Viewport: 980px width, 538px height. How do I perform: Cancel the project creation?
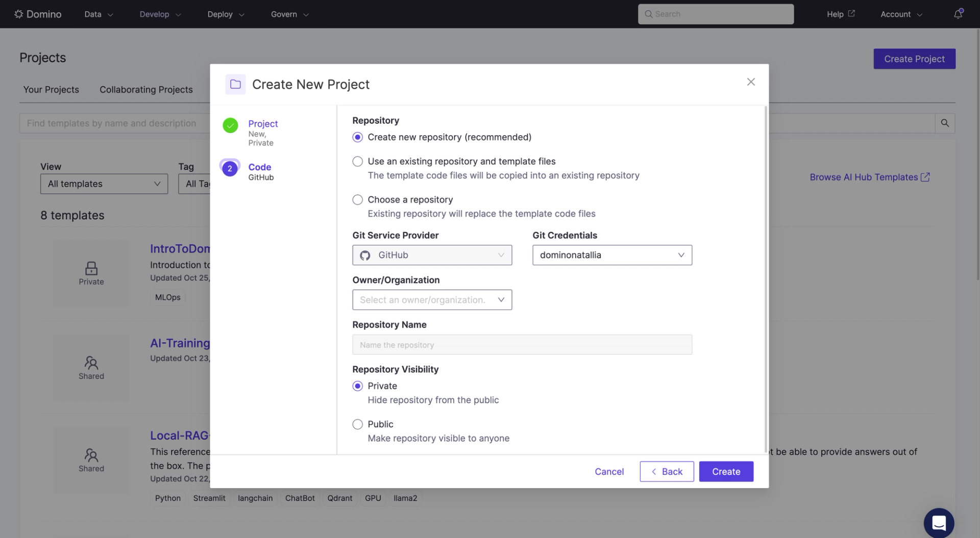[x=609, y=472]
